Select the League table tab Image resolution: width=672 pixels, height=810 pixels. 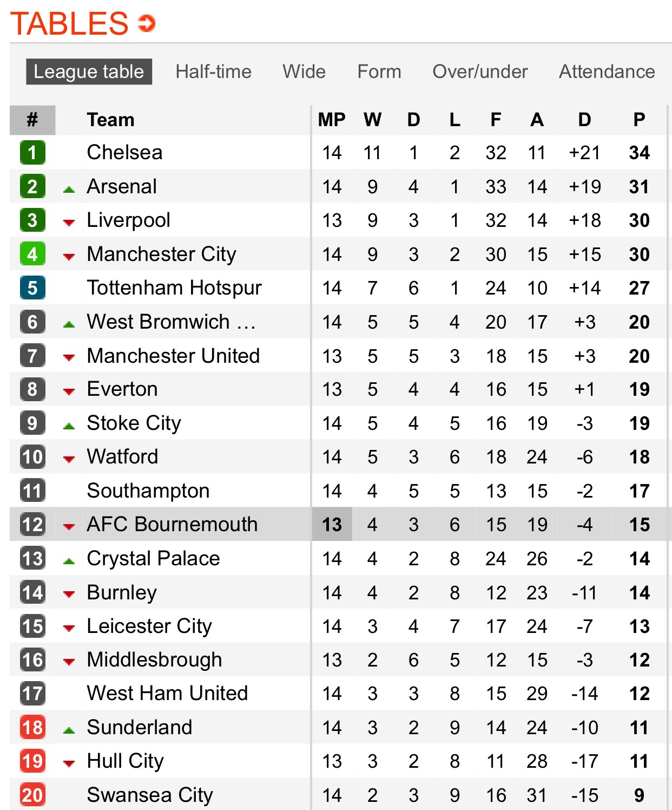tap(89, 71)
